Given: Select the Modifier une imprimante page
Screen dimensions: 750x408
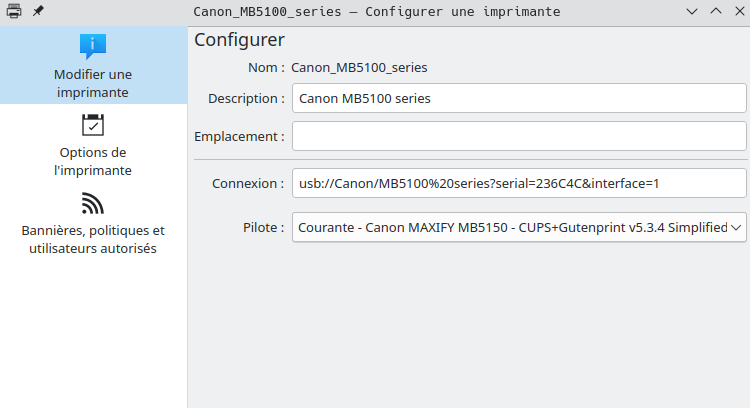Looking at the screenshot, I should click(x=93, y=65).
